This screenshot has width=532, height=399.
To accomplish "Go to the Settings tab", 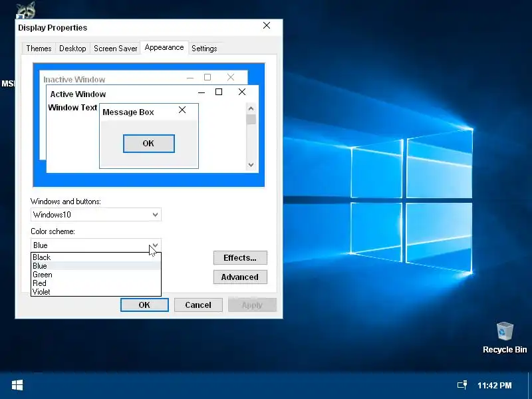I will click(204, 49).
